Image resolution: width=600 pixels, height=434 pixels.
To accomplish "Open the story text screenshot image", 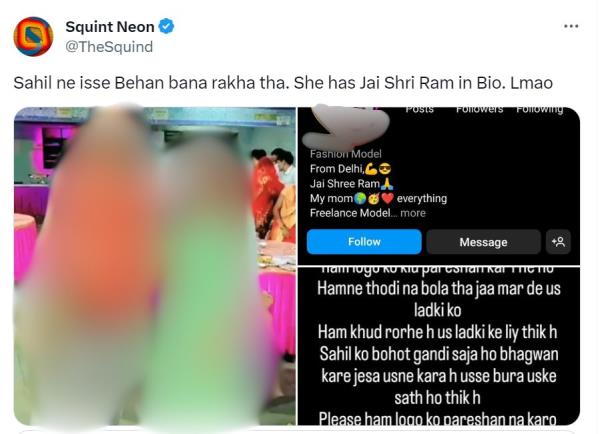I will tap(439, 346).
